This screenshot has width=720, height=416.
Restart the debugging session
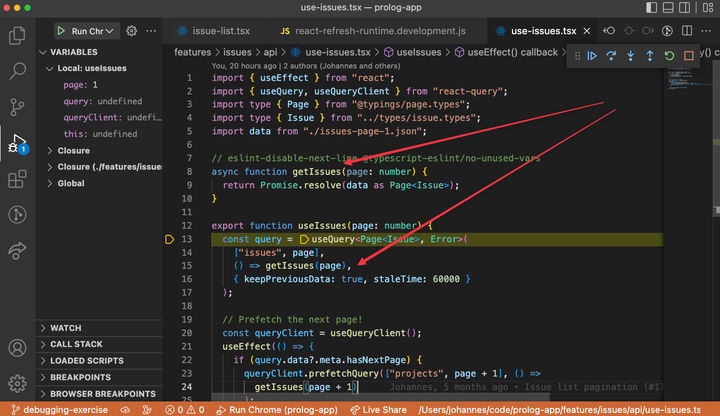pos(669,56)
